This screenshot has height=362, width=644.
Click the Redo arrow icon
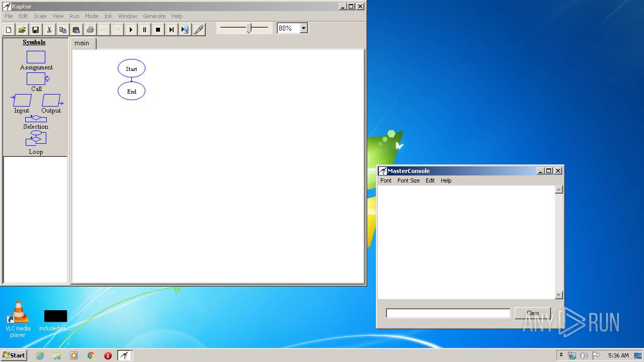point(117,30)
